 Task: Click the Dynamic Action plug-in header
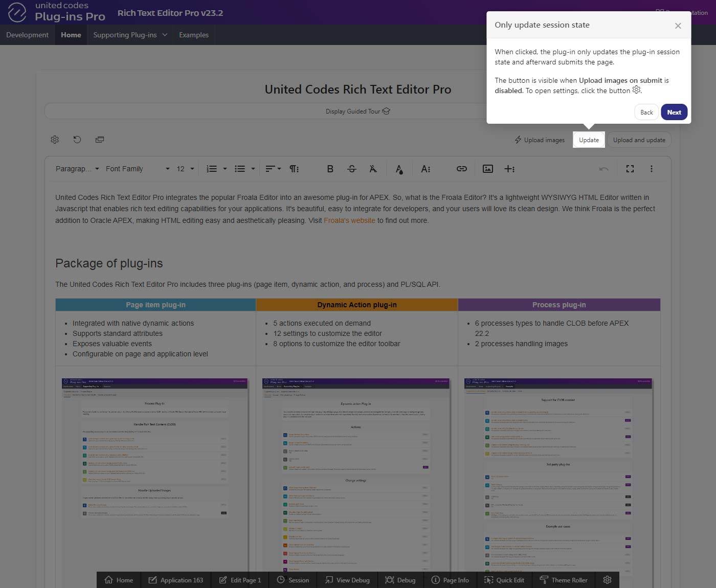point(357,305)
